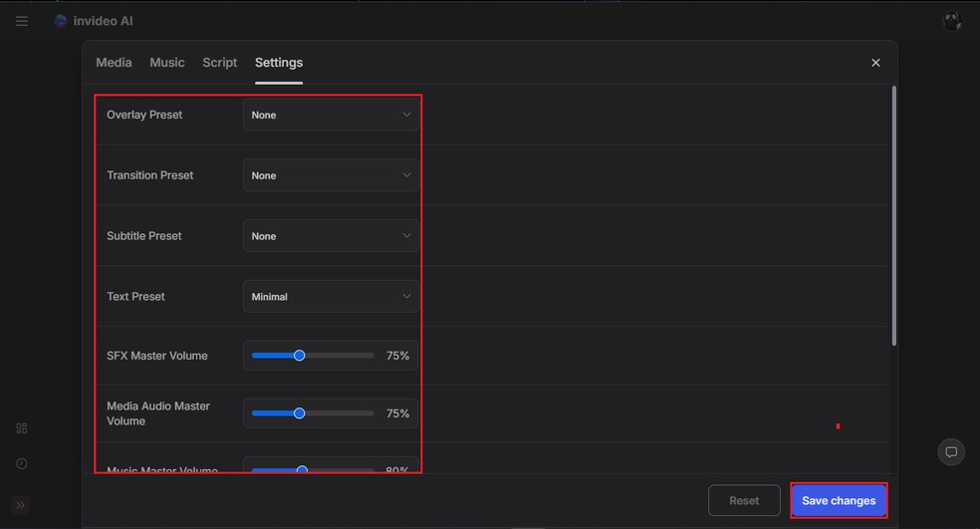The width and height of the screenshot is (980, 529).
Task: Open the Text Preset dropdown showing Minimal
Action: (x=331, y=297)
